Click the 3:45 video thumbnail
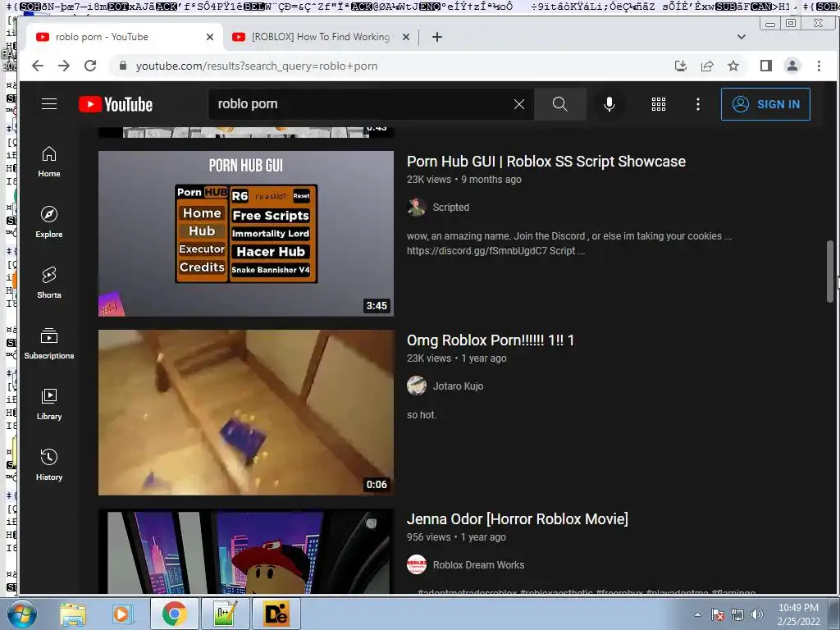This screenshot has width=840, height=630. click(x=246, y=234)
